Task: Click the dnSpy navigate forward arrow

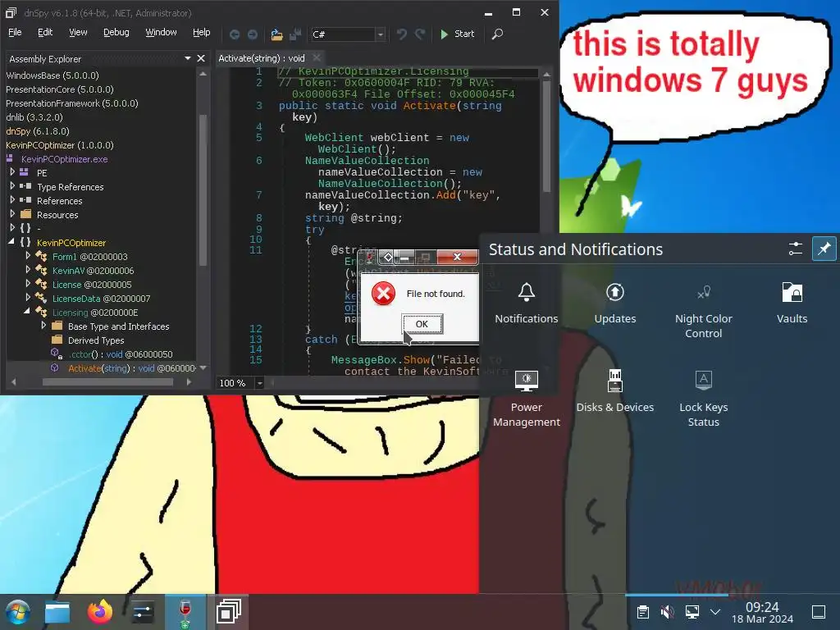Action: click(x=253, y=34)
